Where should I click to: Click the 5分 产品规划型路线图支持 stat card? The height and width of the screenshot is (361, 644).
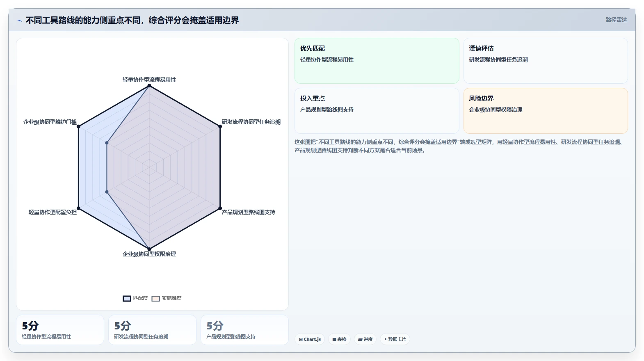(244, 330)
